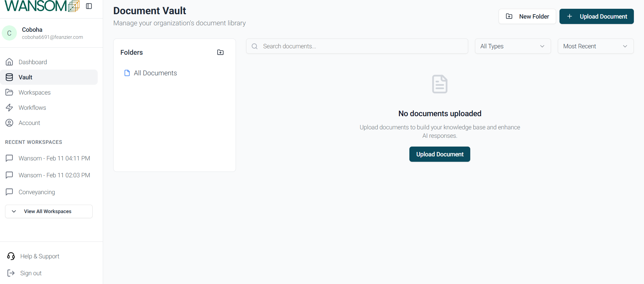Screen dimensions: 644x284
Task: Open workspace Wansom - Feb 11 04:11 PM
Action: coord(49,158)
